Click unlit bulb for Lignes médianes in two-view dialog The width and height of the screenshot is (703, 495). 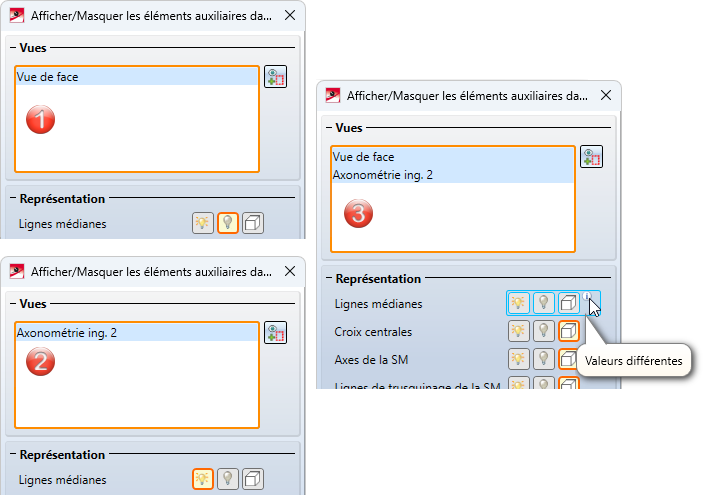(x=544, y=303)
